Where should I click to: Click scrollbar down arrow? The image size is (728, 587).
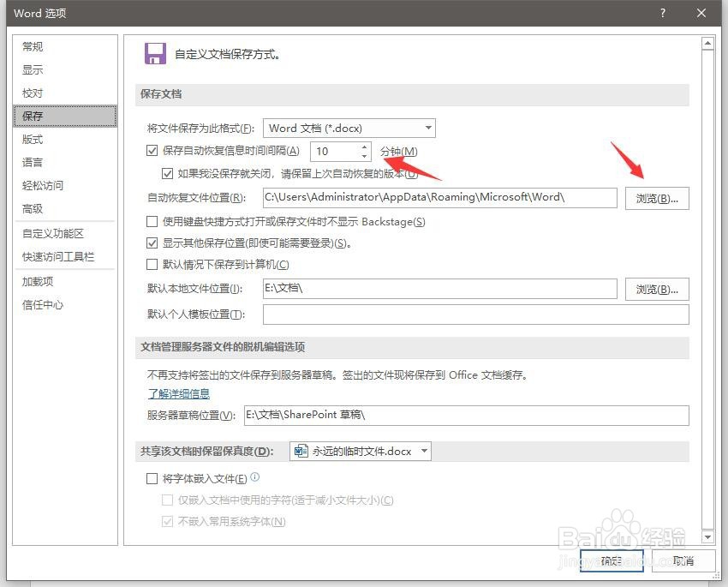coord(707,536)
